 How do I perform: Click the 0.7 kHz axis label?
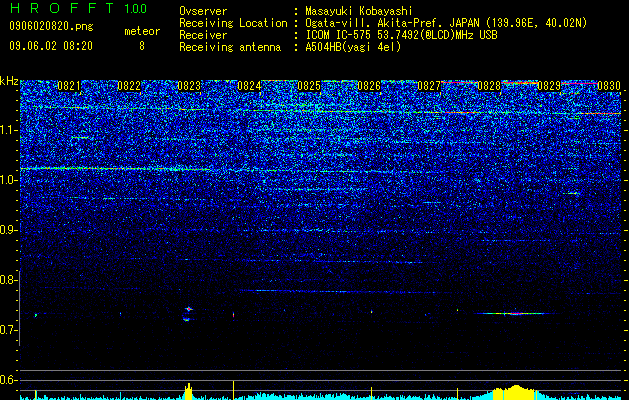8,330
